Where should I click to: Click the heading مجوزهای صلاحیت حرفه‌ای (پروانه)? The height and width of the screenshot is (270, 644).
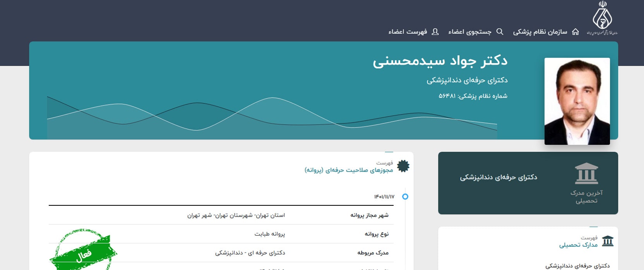[349, 170]
